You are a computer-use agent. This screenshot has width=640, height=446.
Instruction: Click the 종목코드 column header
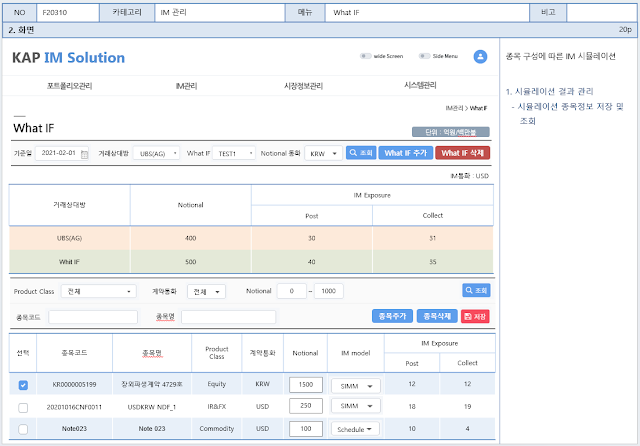click(74, 353)
